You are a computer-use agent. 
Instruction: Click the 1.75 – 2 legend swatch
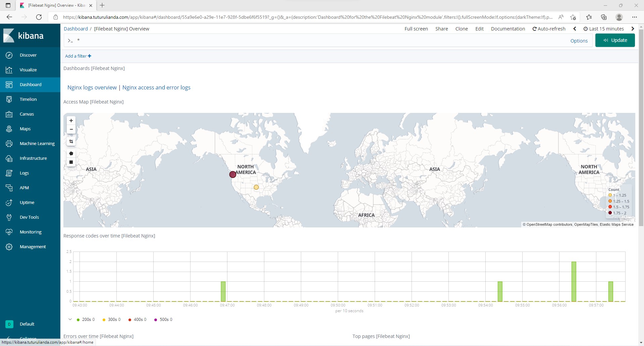point(610,213)
